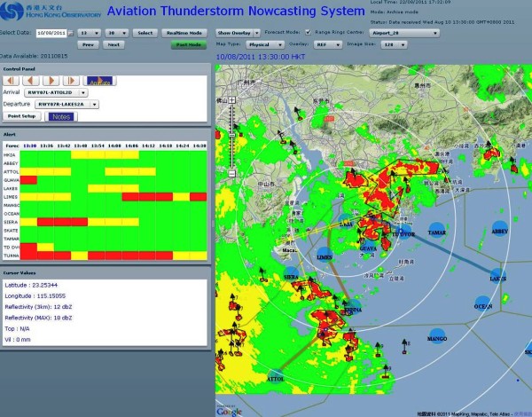Click the MANGO waypoint marker on map

point(437,336)
